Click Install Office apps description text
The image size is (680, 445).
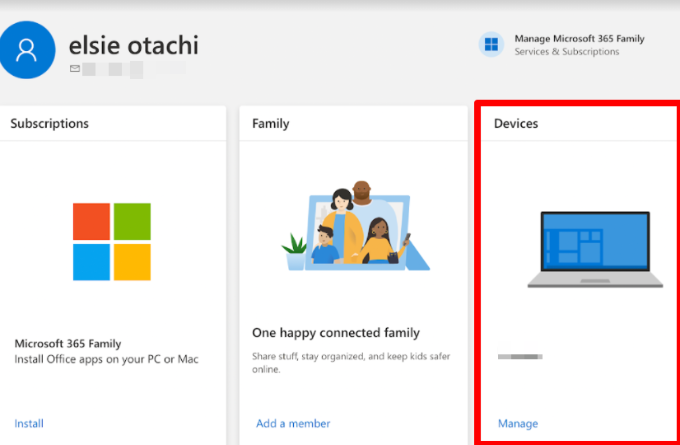(106, 358)
